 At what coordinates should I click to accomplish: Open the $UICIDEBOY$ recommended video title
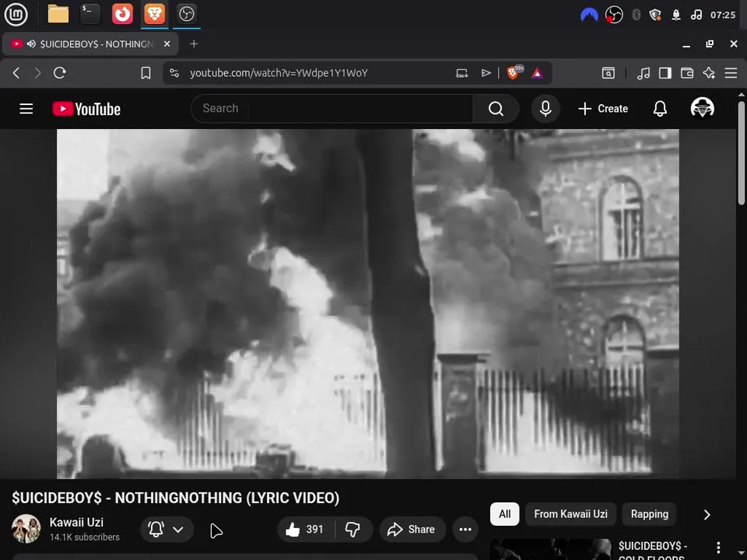653,551
